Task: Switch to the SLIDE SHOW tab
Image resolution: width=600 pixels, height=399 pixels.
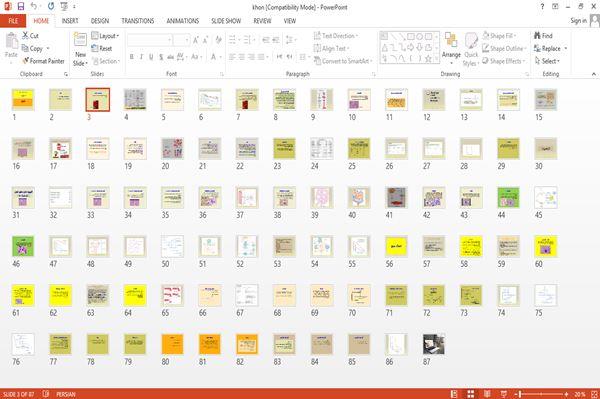Action: click(x=226, y=21)
